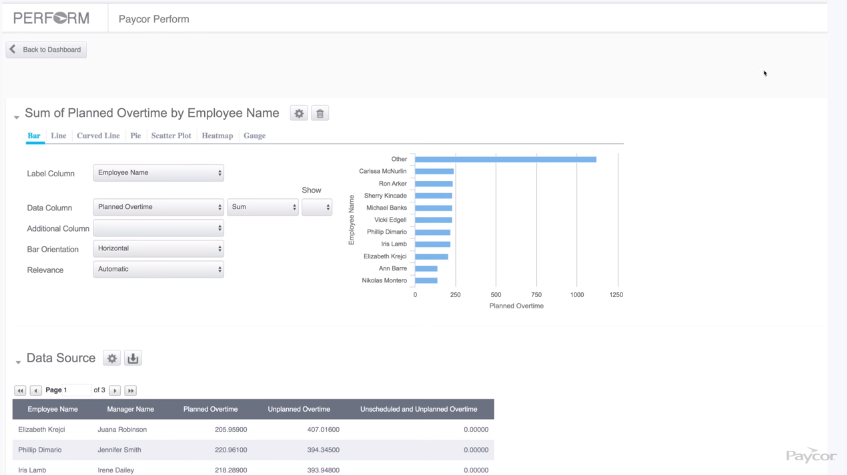The height and width of the screenshot is (475, 847).
Task: Download the Data Source table
Action: point(133,359)
